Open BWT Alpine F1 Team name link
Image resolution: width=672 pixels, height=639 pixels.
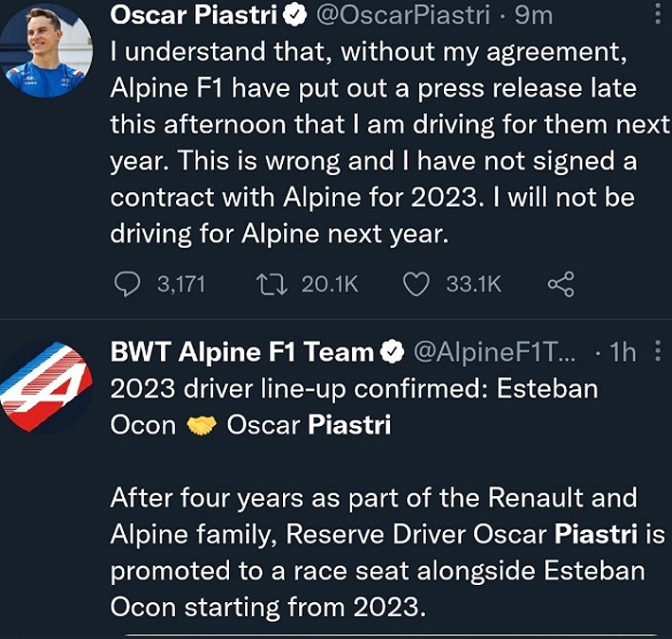pyautogui.click(x=242, y=353)
